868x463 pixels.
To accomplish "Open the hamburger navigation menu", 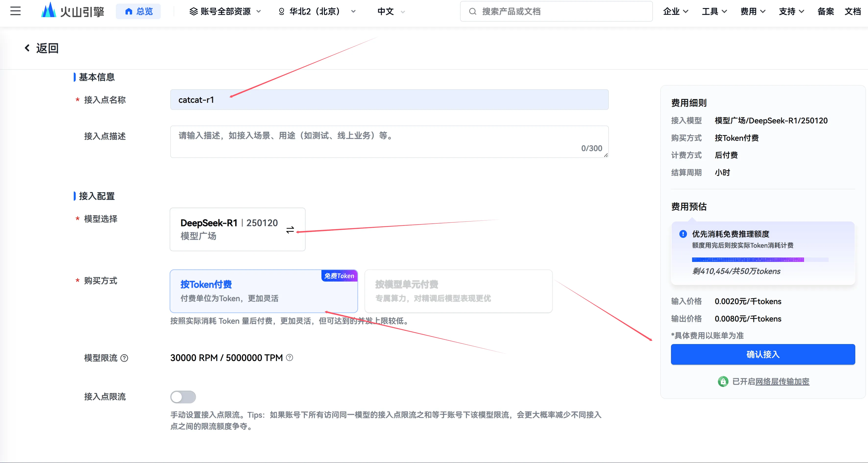I will [x=15, y=11].
